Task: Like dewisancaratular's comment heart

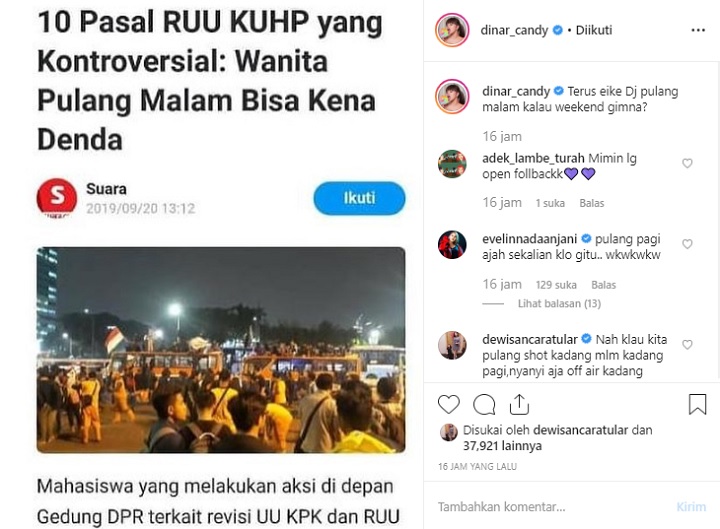Action: (x=687, y=344)
